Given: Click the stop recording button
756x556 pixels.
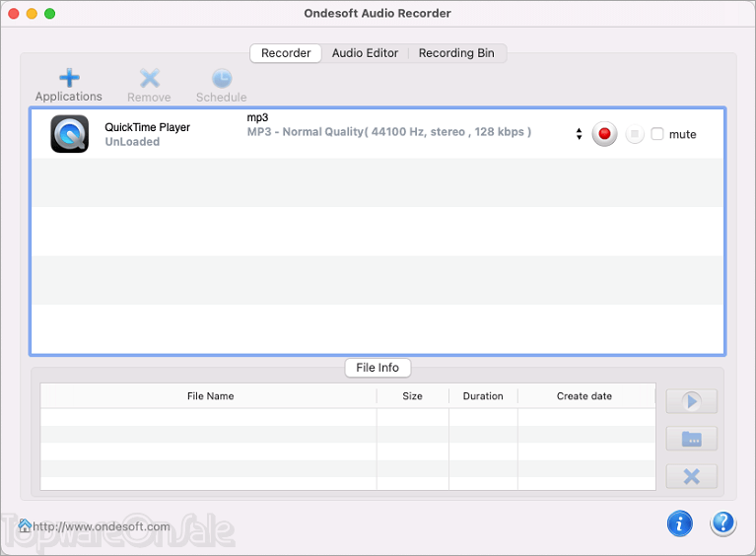Looking at the screenshot, I should coord(635,133).
